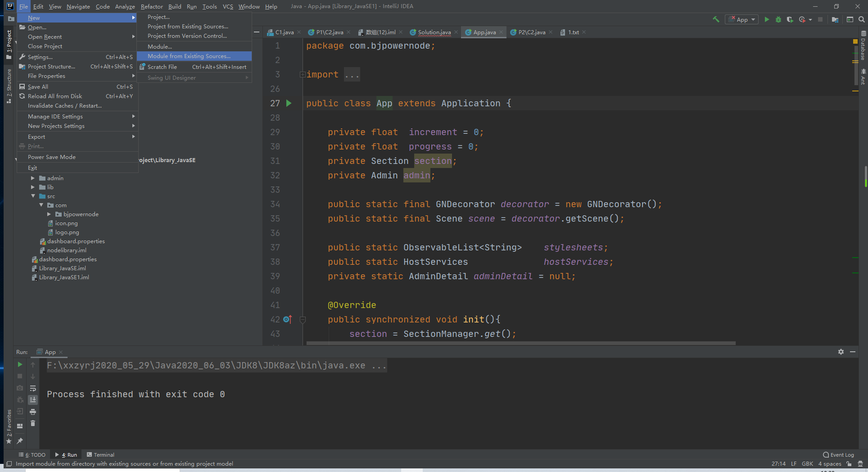
Task: Open the Terminal tool window button
Action: point(100,455)
